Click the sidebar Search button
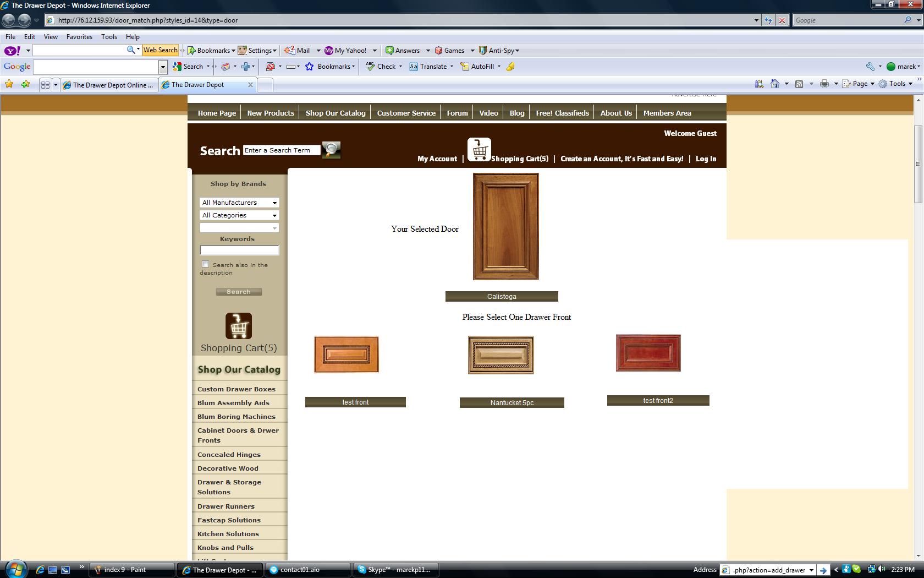Viewport: 924px width, 578px height. click(239, 292)
